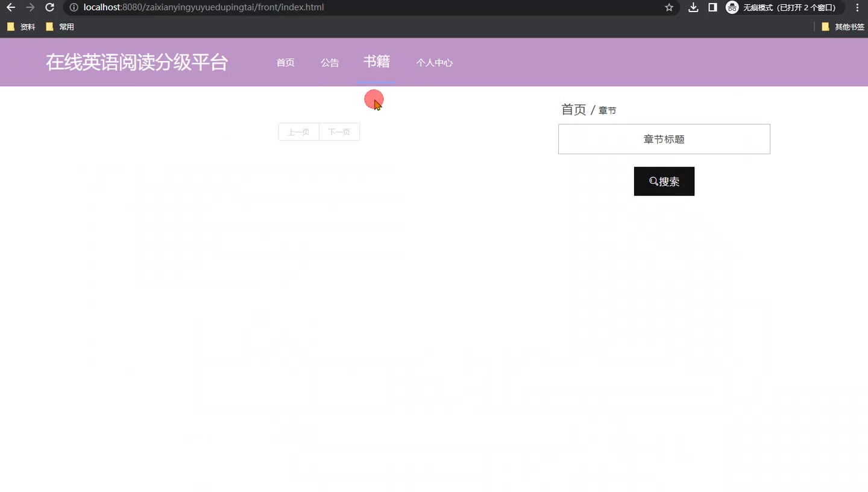Screen dimensions: 868x492
Task: Click the site info icon in the address bar
Action: click(x=74, y=7)
